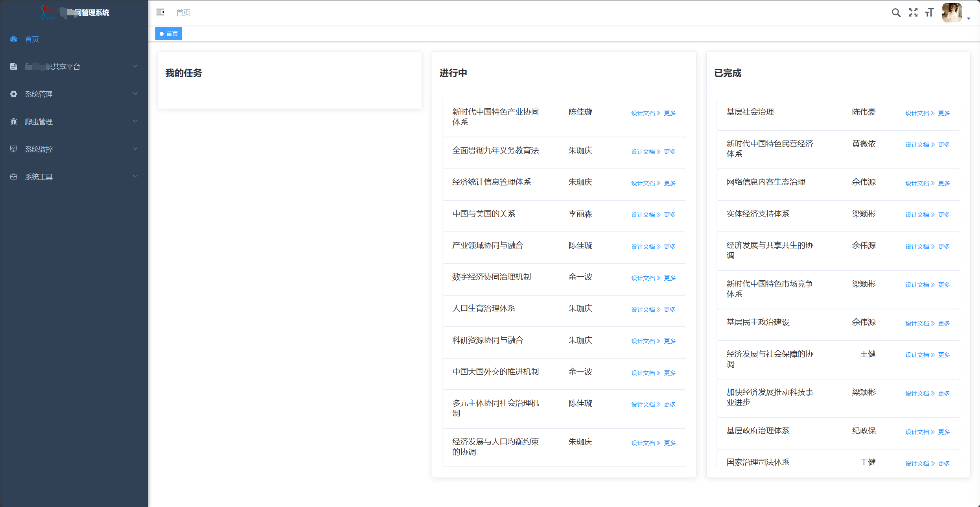Click the name 陈伟豪

point(864,112)
